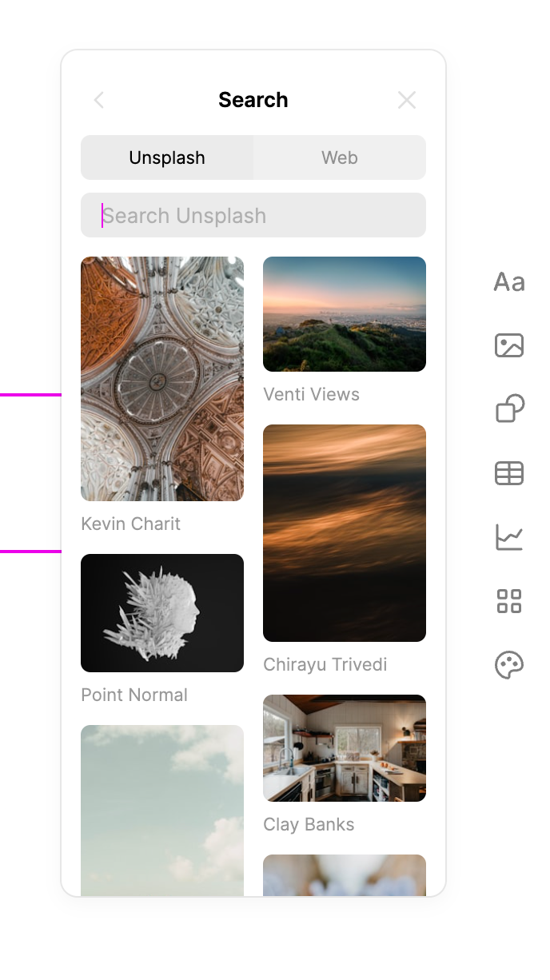550x980 pixels.
Task: Select the Unsplash tab
Action: pos(166,157)
